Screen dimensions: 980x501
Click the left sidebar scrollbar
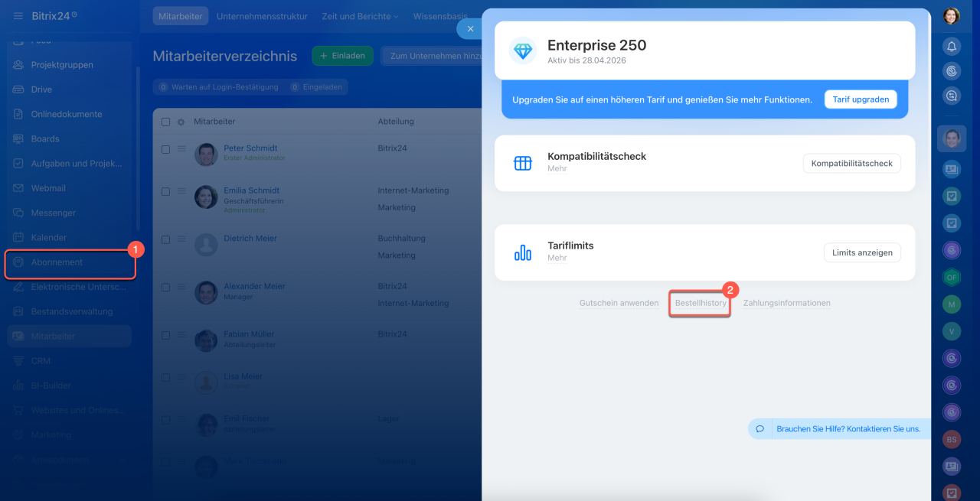point(138,149)
